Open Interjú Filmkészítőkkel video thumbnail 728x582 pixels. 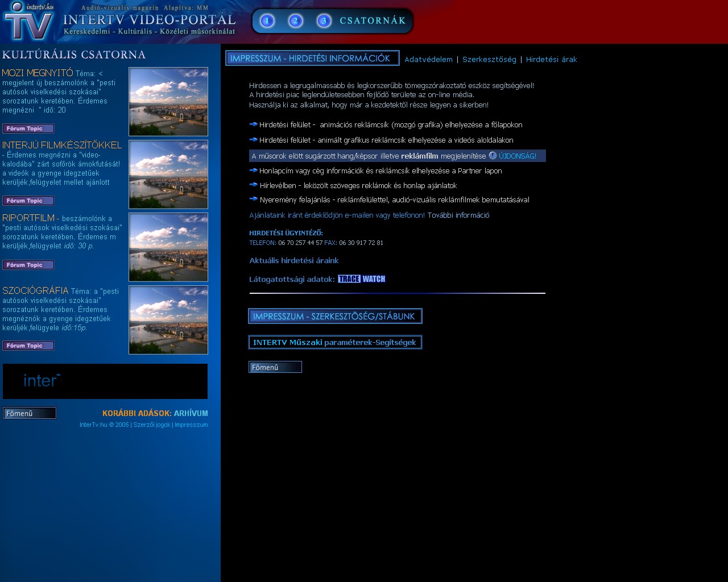[x=168, y=174]
